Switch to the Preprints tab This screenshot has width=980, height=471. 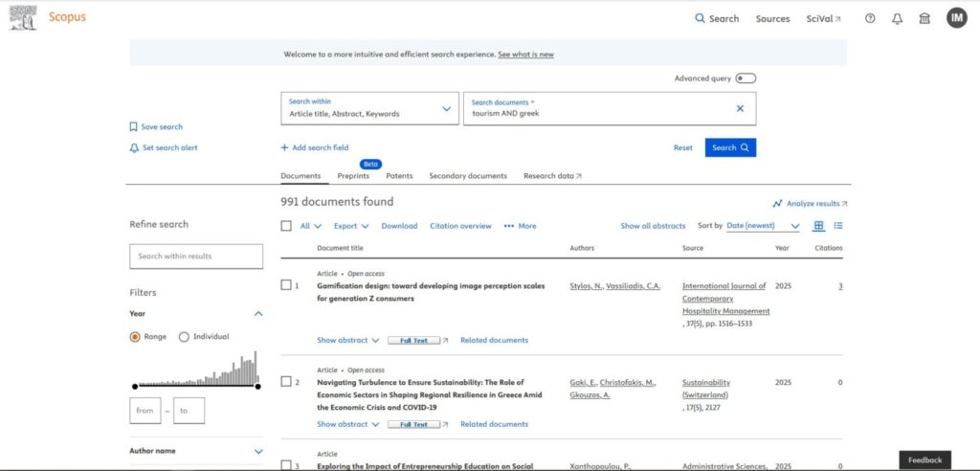pos(353,176)
